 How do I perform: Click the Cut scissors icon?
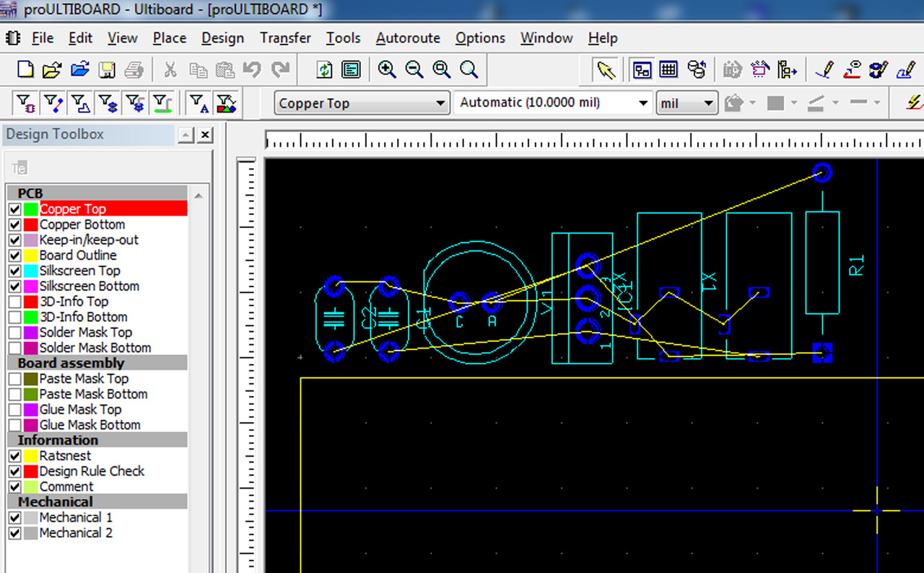[170, 69]
